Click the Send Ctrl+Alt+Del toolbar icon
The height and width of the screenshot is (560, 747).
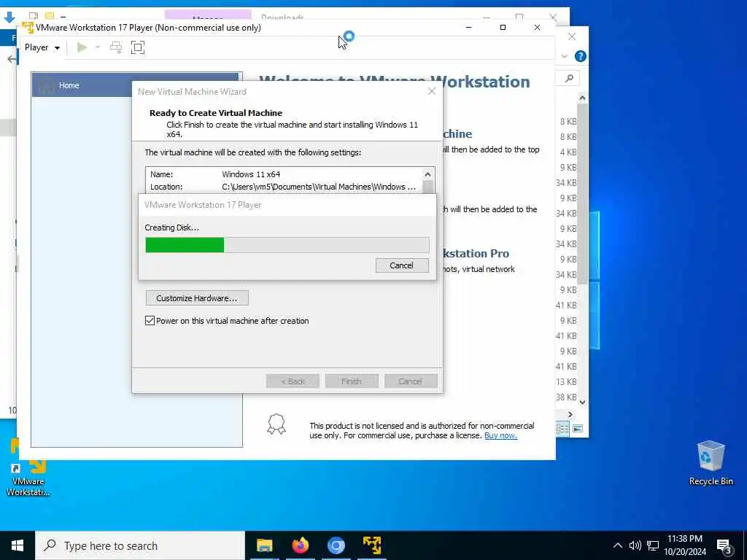point(116,47)
